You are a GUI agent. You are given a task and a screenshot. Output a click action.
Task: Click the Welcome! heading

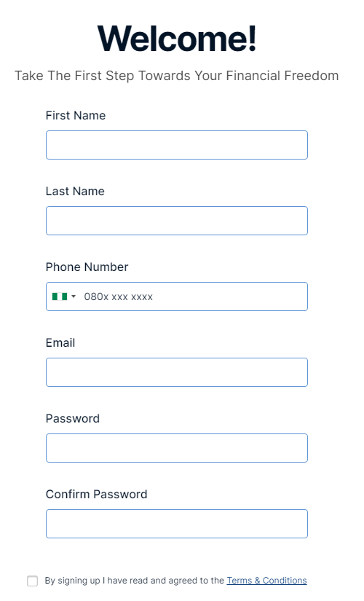[177, 39]
